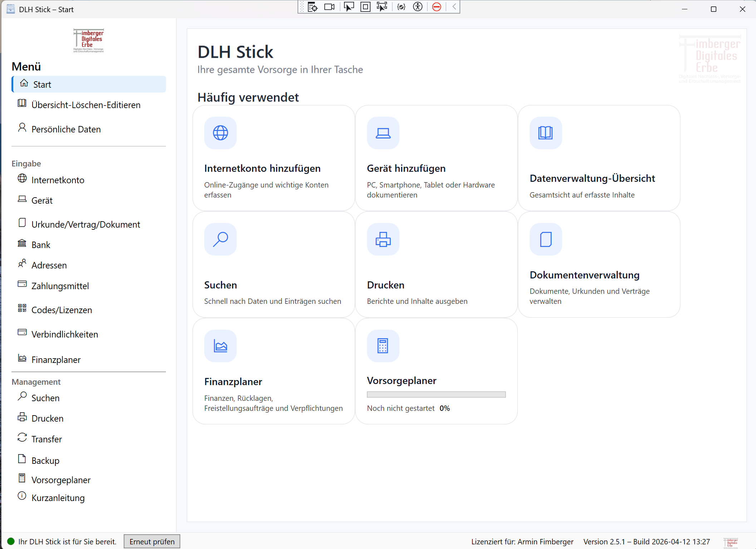Click the Fimberger Digitales Erbe logo
Screen dimensions: 756x549
pyautogui.click(x=88, y=40)
